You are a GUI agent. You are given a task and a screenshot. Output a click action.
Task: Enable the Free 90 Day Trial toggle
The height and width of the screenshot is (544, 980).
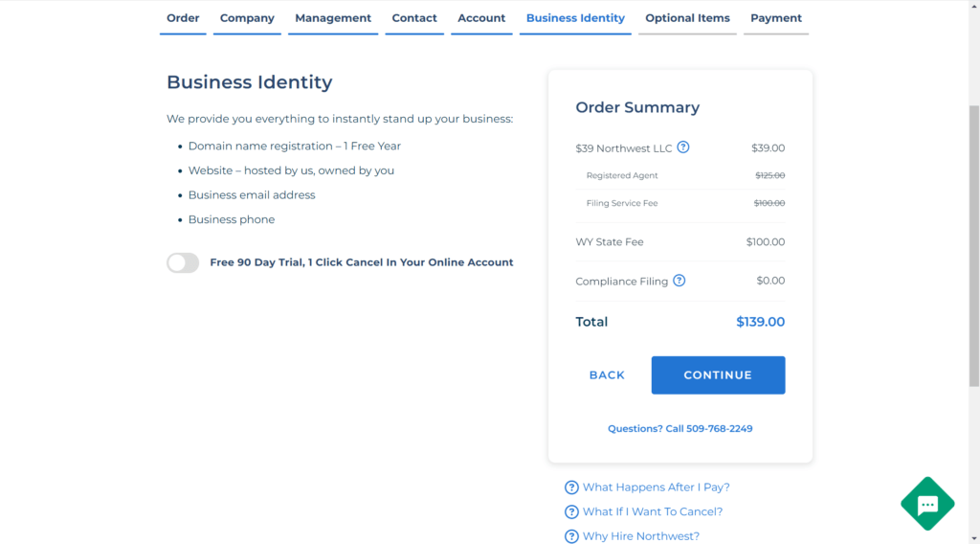coord(183,262)
